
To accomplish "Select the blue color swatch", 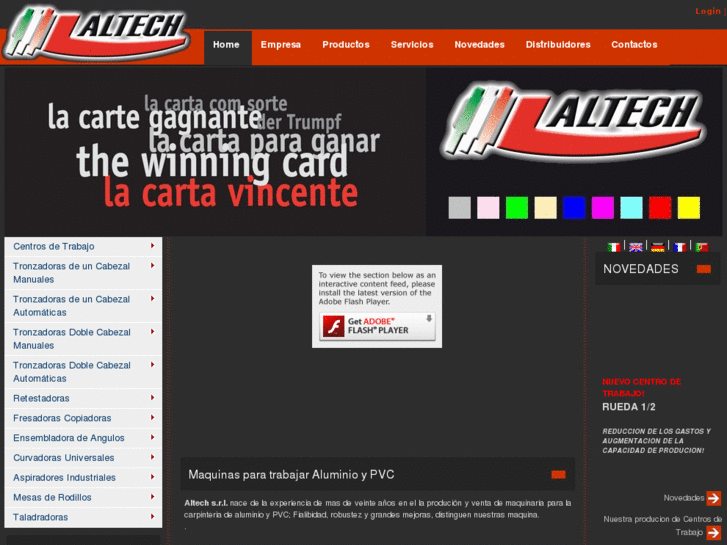I will 574,207.
